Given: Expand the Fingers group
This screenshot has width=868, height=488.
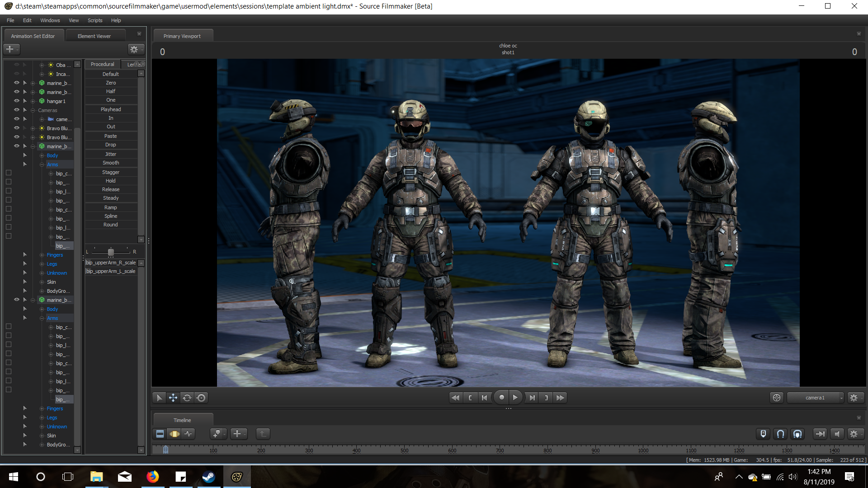Looking at the screenshot, I should pyautogui.click(x=42, y=255).
